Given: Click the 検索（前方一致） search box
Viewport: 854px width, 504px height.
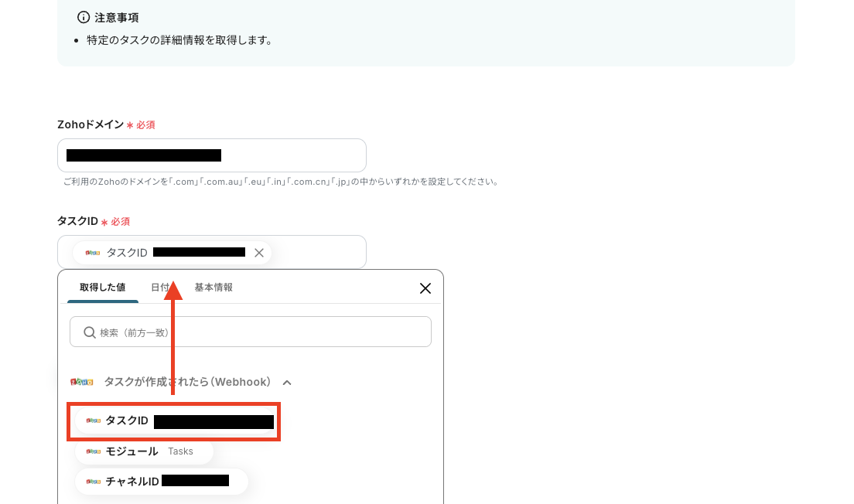Looking at the screenshot, I should (251, 332).
